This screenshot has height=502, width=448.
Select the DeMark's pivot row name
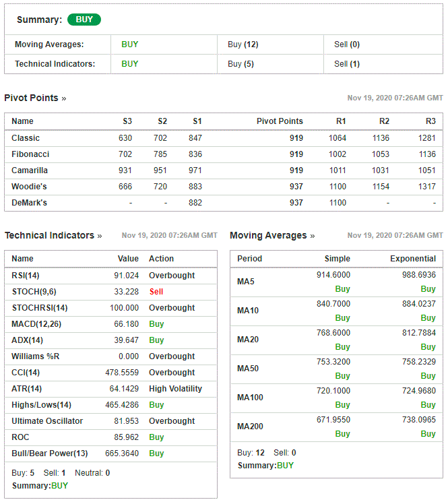coord(29,203)
